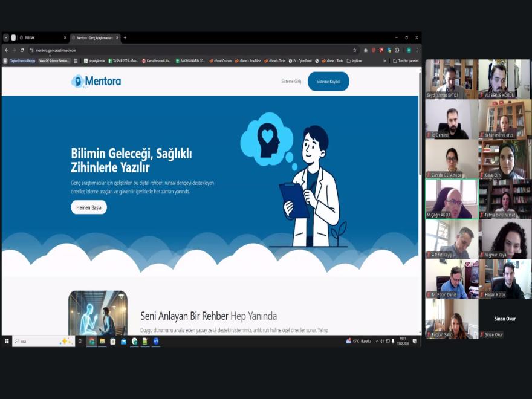Open the Chrome tab search dropdown
This screenshot has height=399, width=532.
tap(6, 37)
